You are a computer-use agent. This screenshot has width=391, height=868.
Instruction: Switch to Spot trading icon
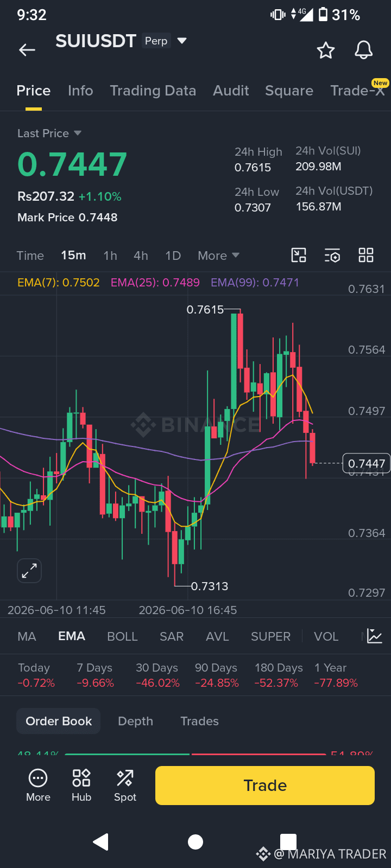[125, 786]
